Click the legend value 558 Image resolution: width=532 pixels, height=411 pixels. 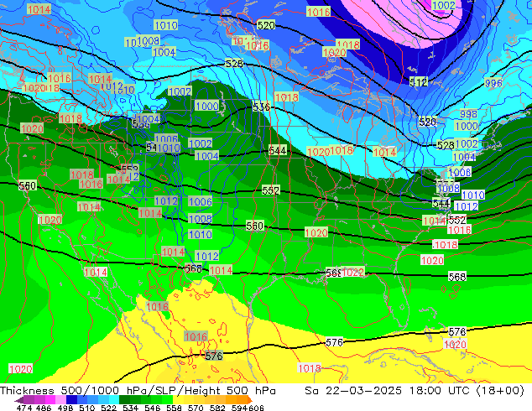point(174,408)
